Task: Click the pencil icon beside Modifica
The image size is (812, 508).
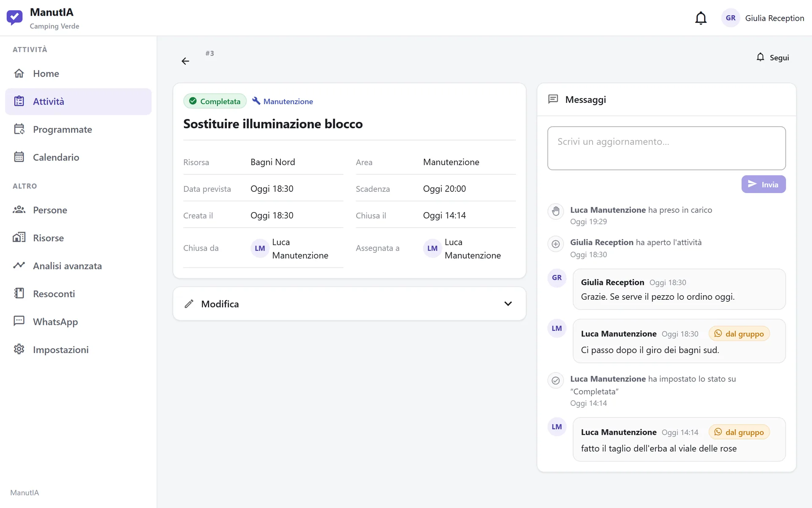Action: pyautogui.click(x=189, y=304)
